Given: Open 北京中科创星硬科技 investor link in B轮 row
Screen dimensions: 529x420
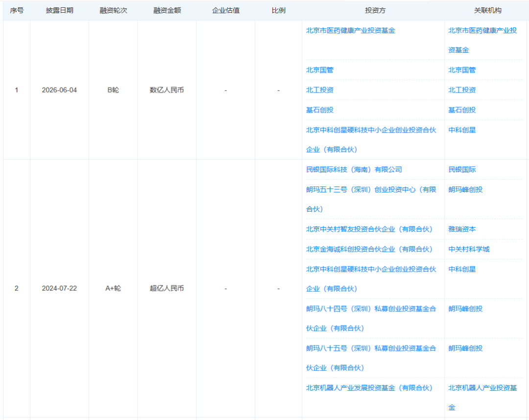Looking at the screenshot, I should [x=371, y=140].
